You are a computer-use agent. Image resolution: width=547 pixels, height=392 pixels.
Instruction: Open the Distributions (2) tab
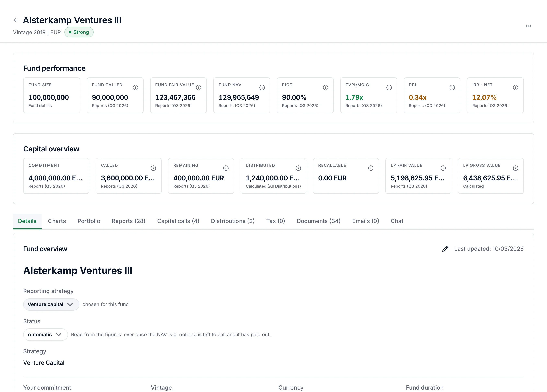pos(233,221)
